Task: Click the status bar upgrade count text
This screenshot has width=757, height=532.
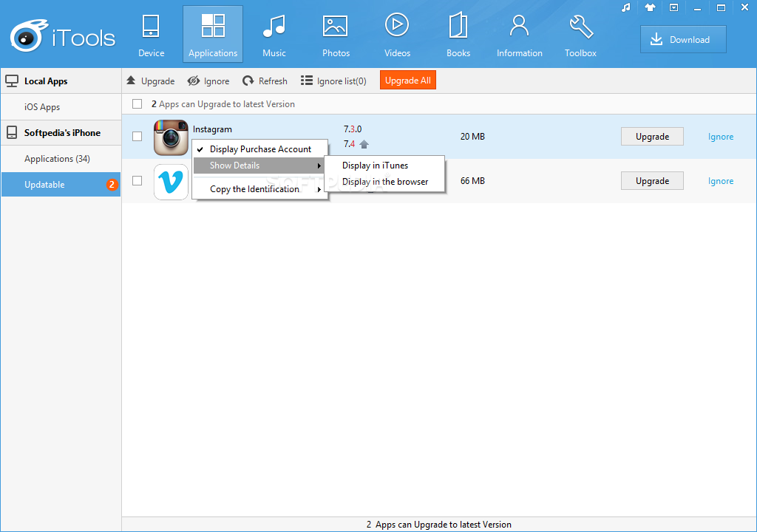Action: coord(439,525)
